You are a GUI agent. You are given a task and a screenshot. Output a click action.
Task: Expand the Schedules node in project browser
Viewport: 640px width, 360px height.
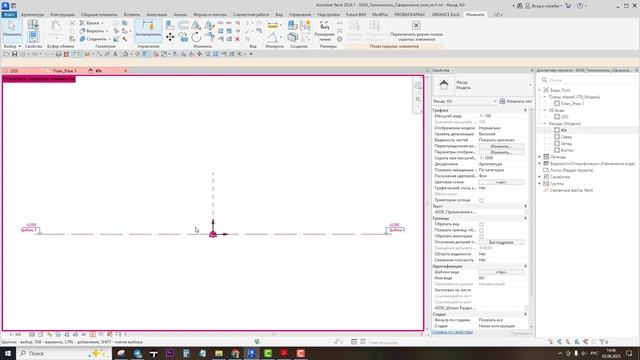pos(540,163)
